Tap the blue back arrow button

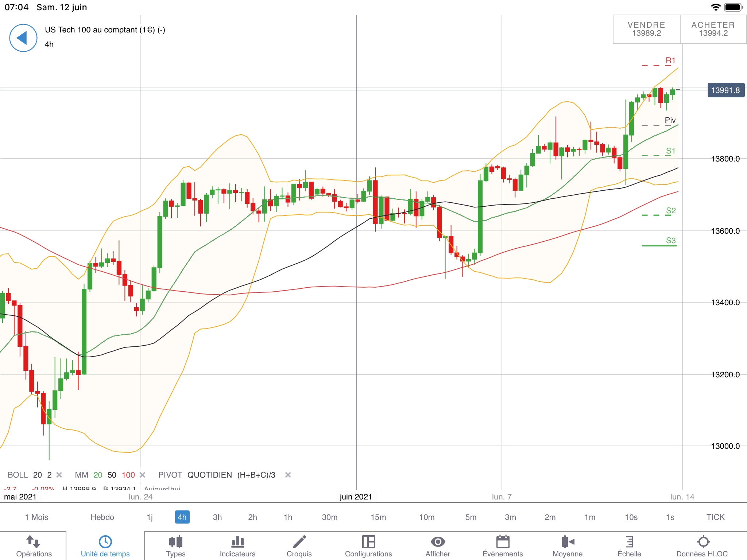coord(23,38)
